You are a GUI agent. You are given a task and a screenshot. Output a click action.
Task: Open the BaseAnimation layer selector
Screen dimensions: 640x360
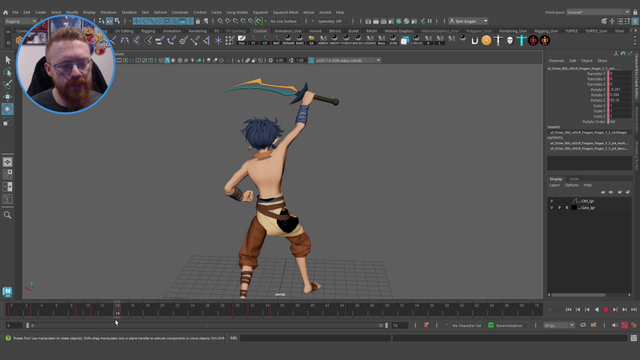(x=509, y=325)
